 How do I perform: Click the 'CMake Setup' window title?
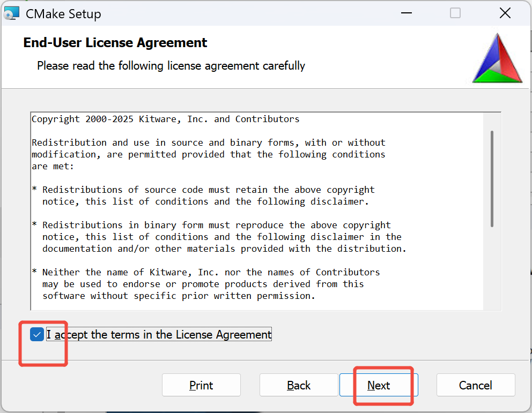coord(63,14)
